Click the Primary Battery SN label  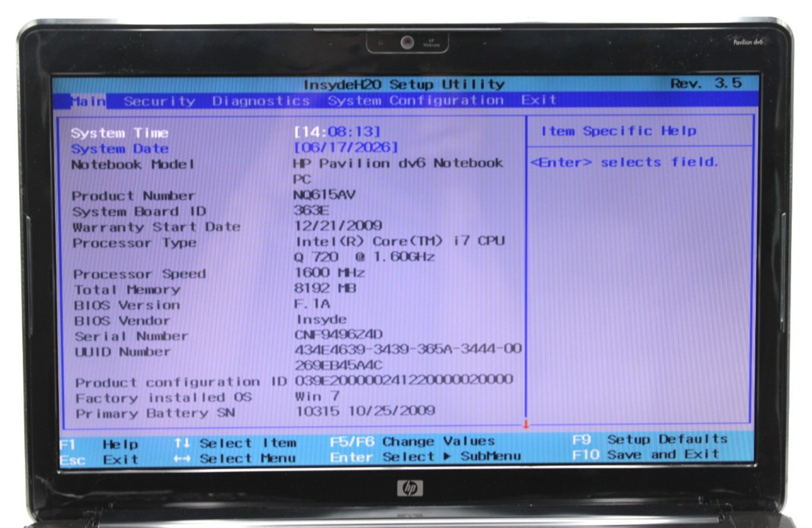click(x=156, y=413)
